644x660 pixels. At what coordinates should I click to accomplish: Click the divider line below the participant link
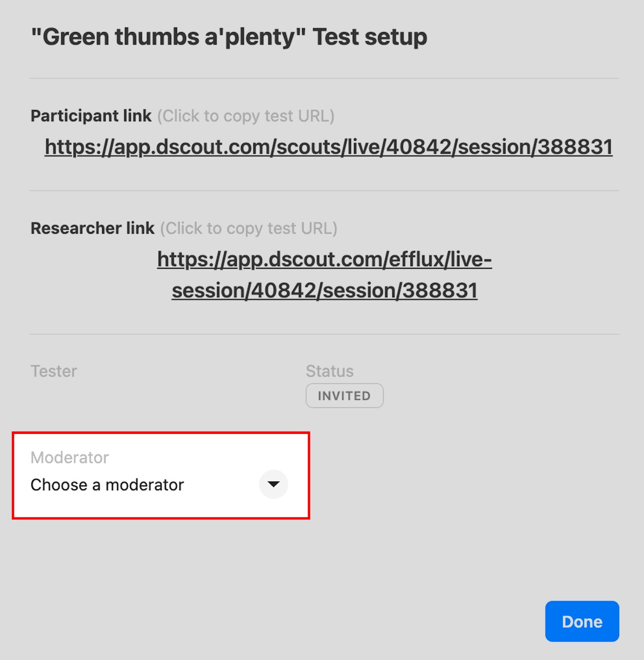pyautogui.click(x=324, y=191)
